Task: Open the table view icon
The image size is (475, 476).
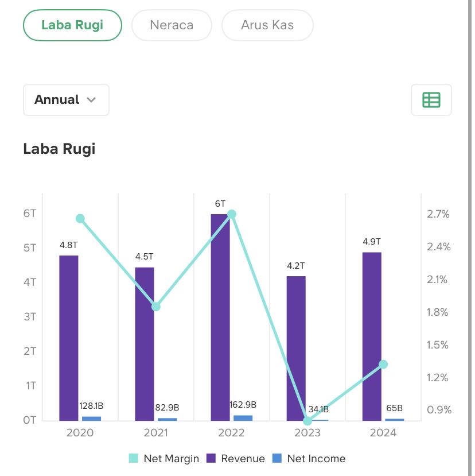Action: click(x=431, y=100)
